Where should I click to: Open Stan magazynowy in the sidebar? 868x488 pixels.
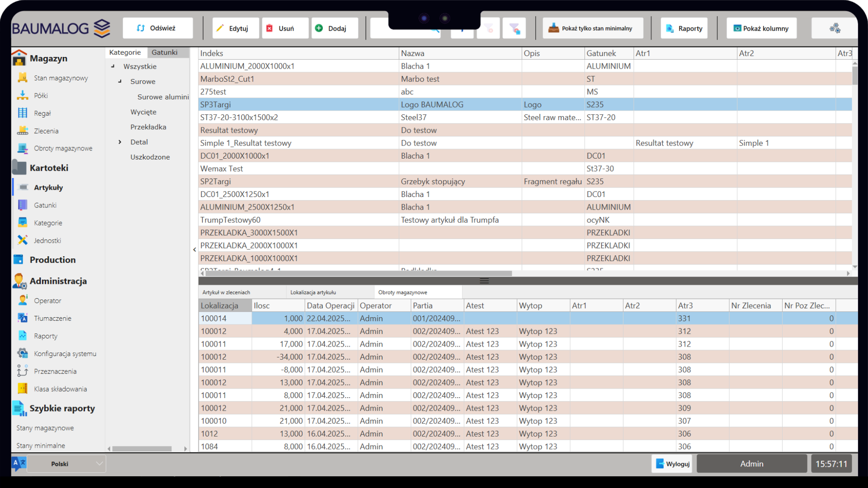point(61,78)
